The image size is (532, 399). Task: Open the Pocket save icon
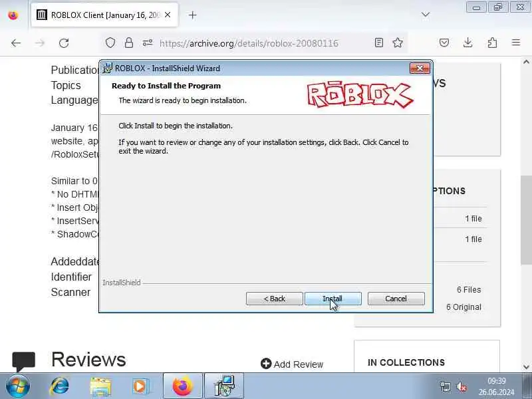[x=444, y=43]
